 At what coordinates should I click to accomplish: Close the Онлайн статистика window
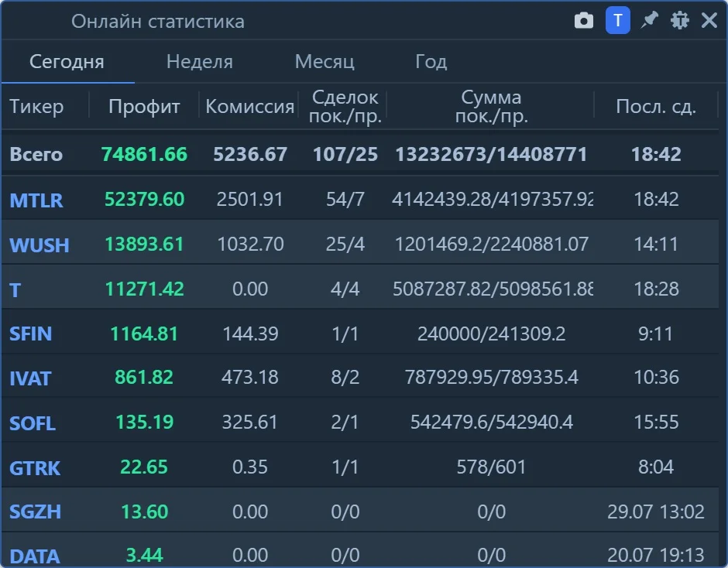(709, 20)
